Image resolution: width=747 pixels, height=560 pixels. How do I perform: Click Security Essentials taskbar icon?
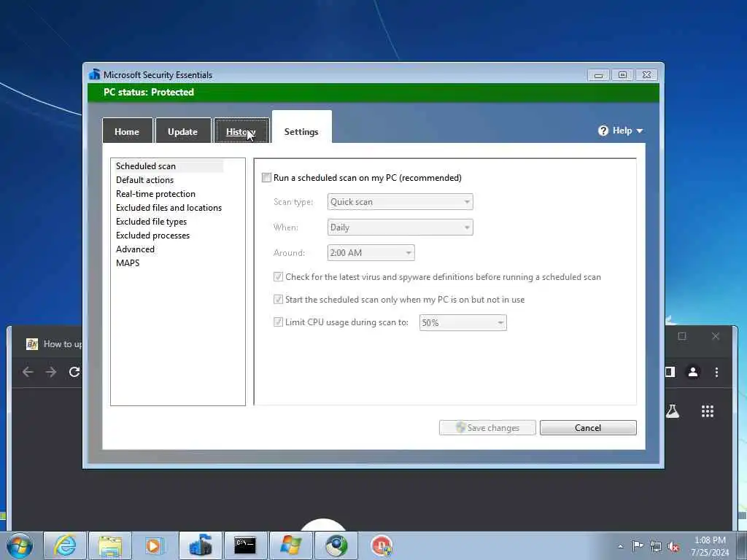tap(200, 545)
